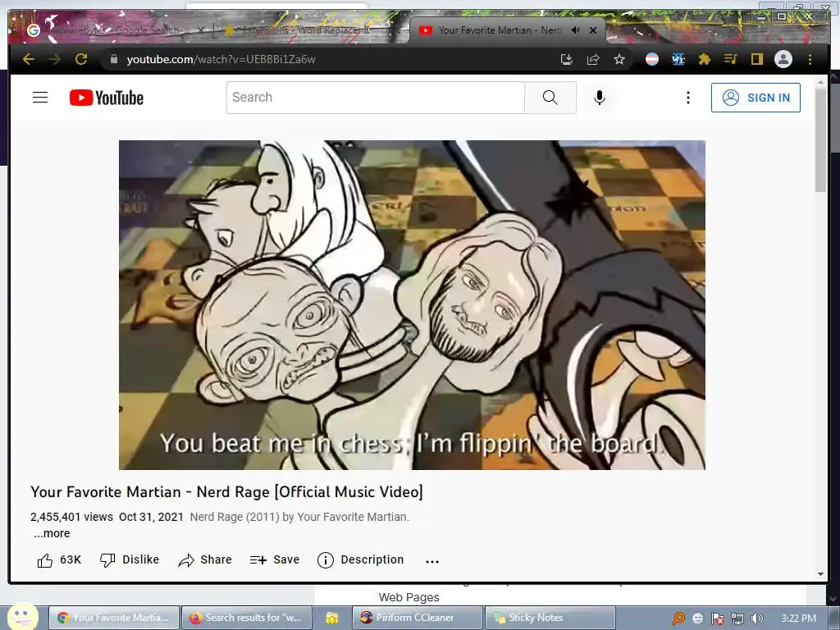
Task: Click the scrollbar down arrow
Action: click(x=820, y=574)
